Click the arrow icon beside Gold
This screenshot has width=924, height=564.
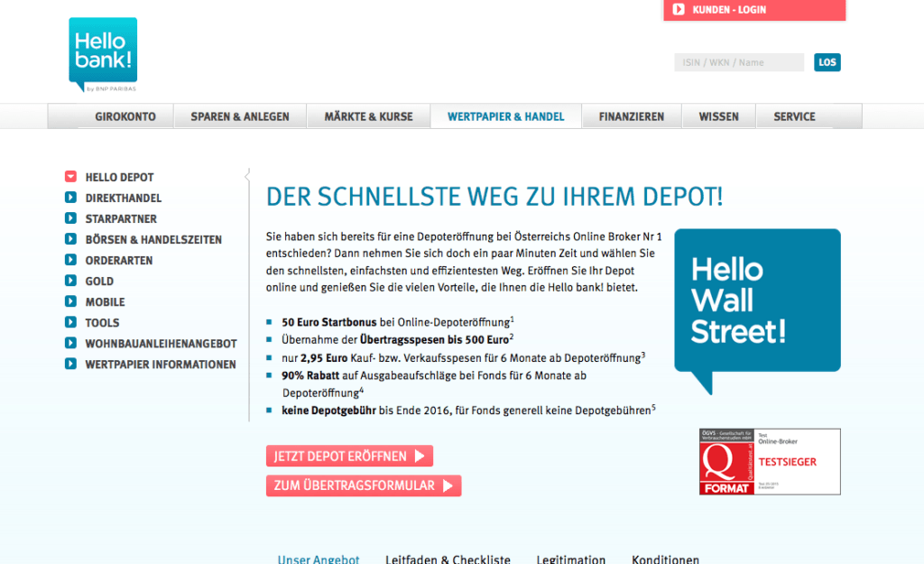click(70, 281)
